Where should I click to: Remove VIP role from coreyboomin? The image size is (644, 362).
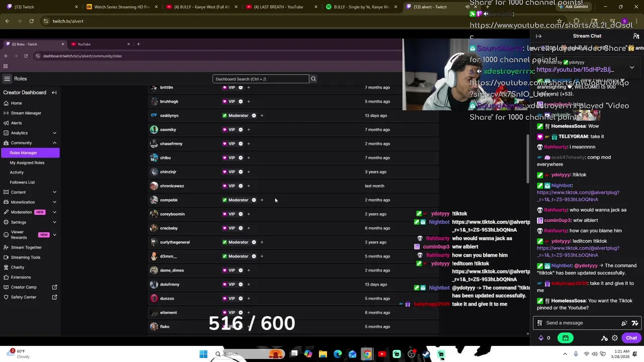pos(240,214)
